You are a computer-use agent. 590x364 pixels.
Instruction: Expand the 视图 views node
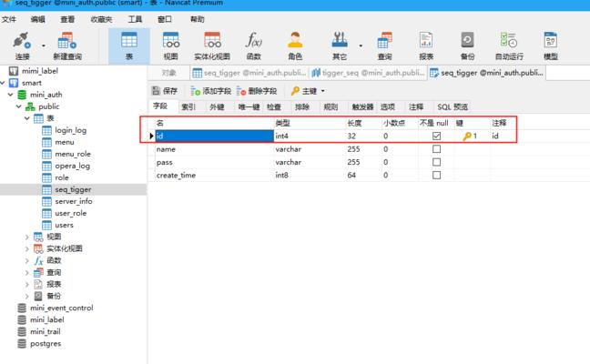[26, 237]
